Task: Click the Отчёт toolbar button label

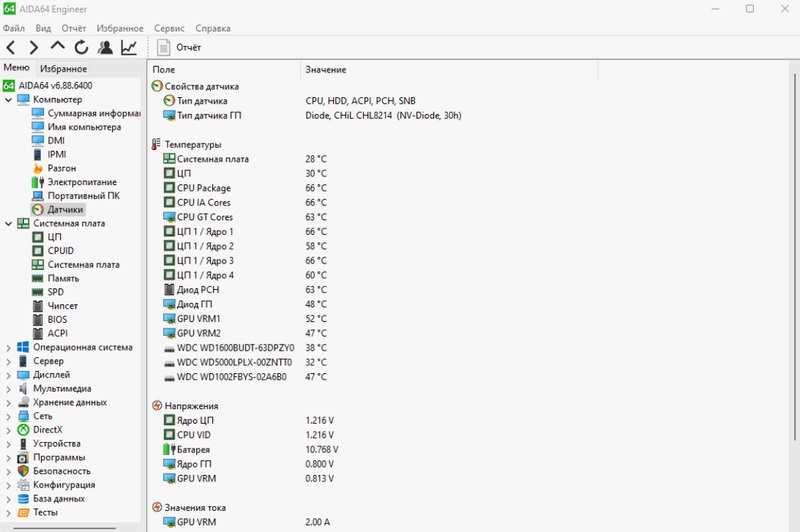Action: (189, 47)
